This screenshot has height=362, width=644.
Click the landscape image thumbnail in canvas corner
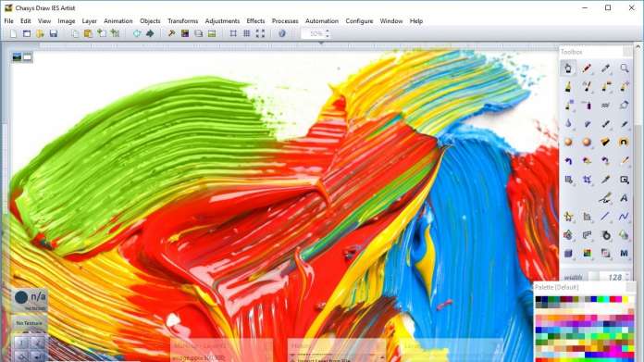(x=17, y=57)
